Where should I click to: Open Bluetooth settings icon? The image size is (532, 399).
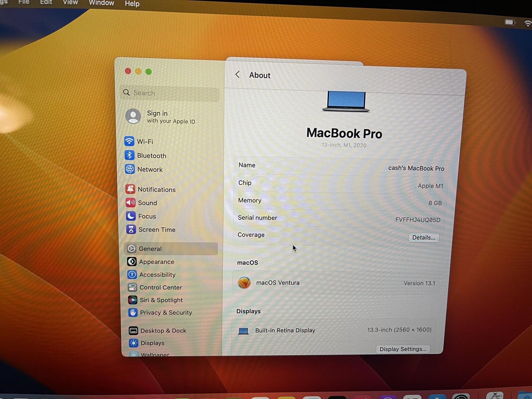[129, 155]
